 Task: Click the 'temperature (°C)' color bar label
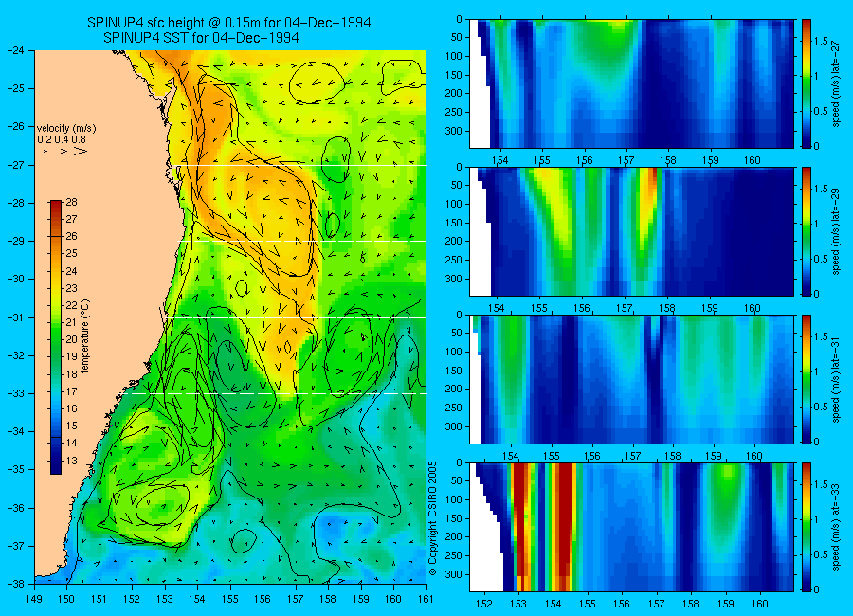click(x=84, y=336)
